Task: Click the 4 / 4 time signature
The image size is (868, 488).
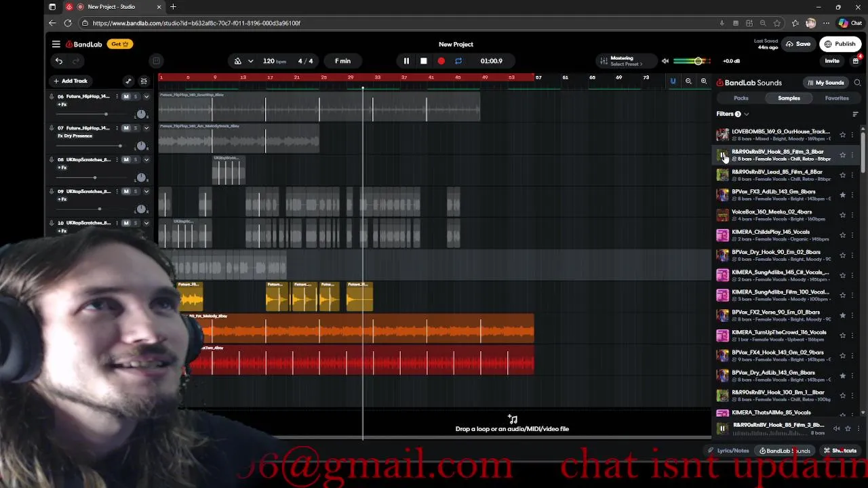Action: tap(306, 61)
